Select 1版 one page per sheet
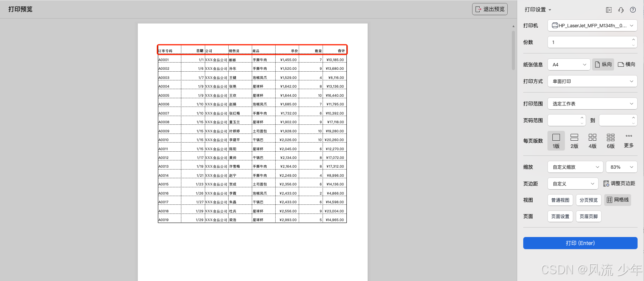The height and width of the screenshot is (281, 644). click(556, 141)
